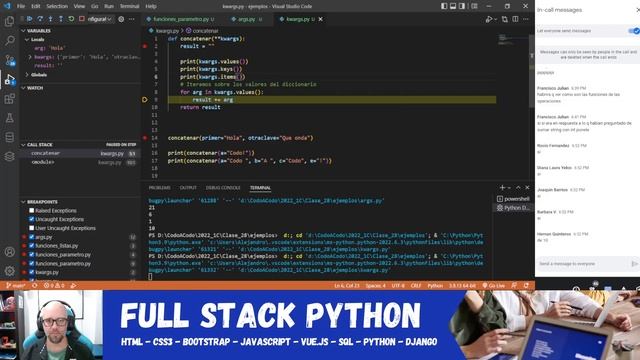Send the chat message with arrow icon
Image resolution: width=640 pixels, height=360 pixels.
(634, 264)
